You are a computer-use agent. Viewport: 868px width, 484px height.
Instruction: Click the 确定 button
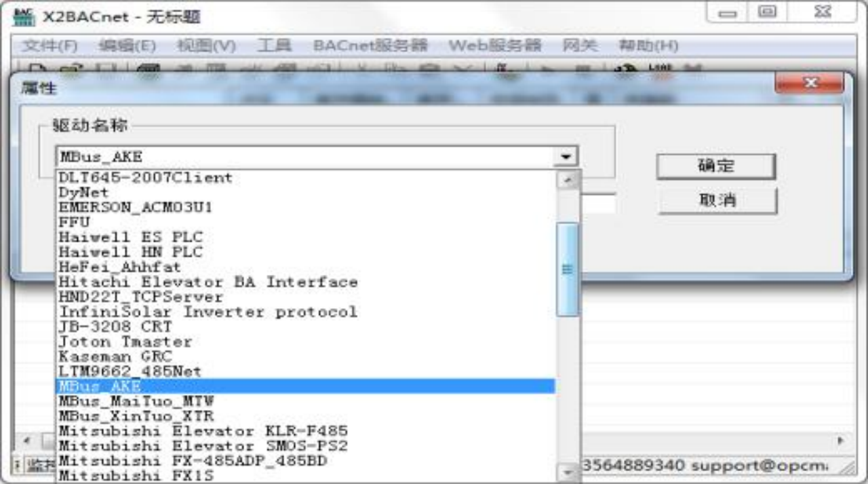[x=716, y=166]
